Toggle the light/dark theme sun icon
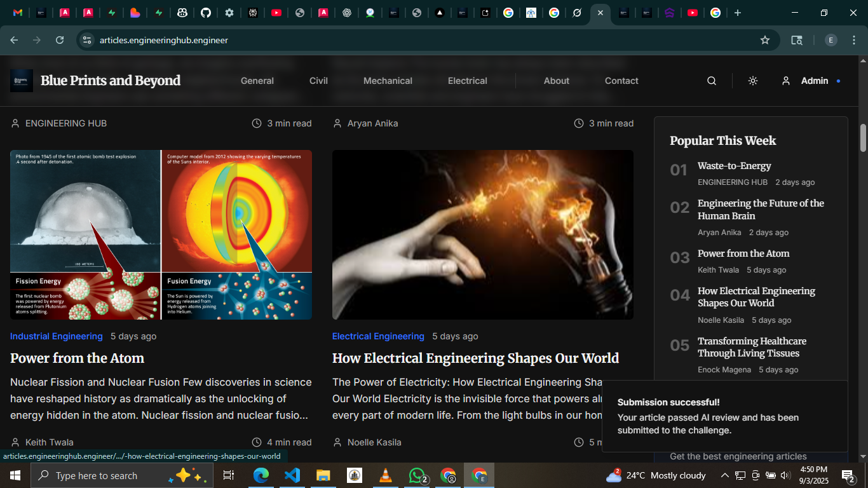868x488 pixels. coord(753,81)
